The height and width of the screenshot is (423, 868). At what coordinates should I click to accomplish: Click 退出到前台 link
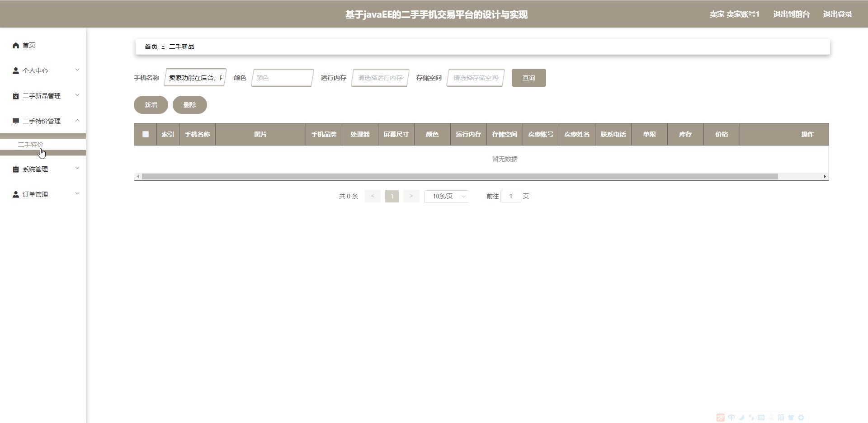click(791, 14)
